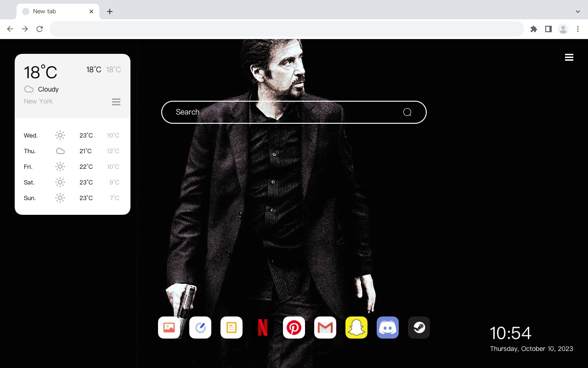Screen dimensions: 588x368
Task: Click the New York location label
Action: click(38, 101)
